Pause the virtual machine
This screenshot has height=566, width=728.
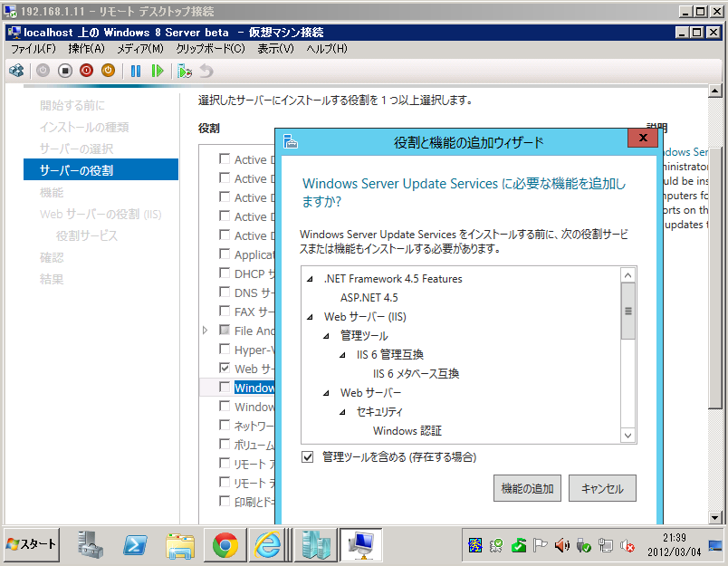[136, 71]
